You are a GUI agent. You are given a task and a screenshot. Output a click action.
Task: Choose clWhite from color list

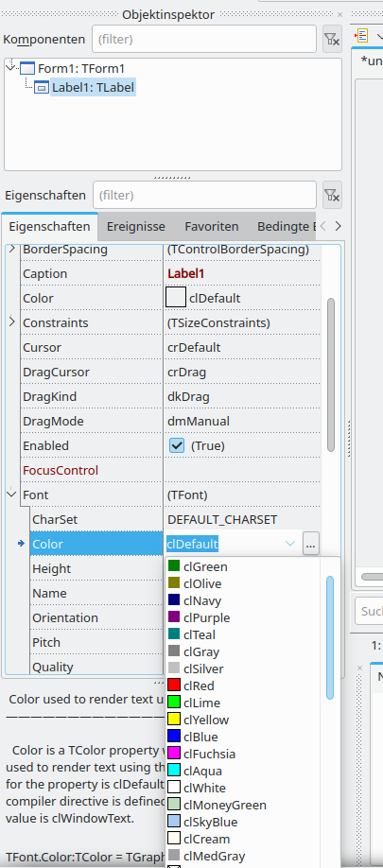(x=242, y=788)
